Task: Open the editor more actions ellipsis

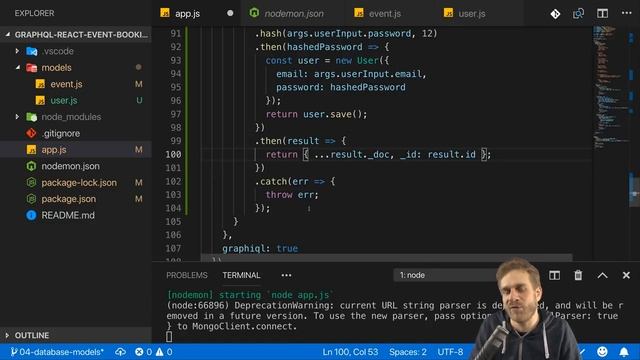Action: pyautogui.click(x=626, y=13)
